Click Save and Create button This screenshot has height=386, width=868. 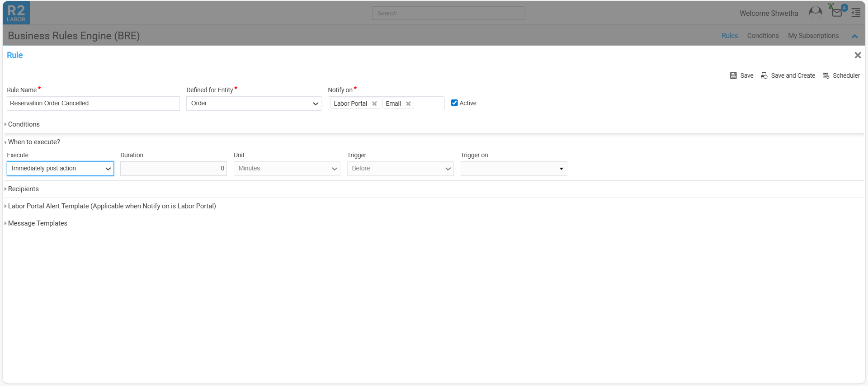point(788,75)
